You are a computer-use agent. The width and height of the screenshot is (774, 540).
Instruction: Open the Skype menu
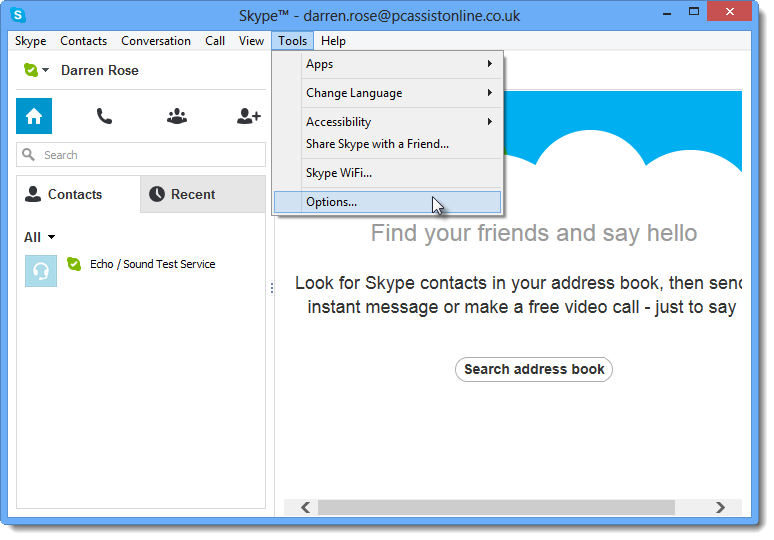[x=31, y=41]
